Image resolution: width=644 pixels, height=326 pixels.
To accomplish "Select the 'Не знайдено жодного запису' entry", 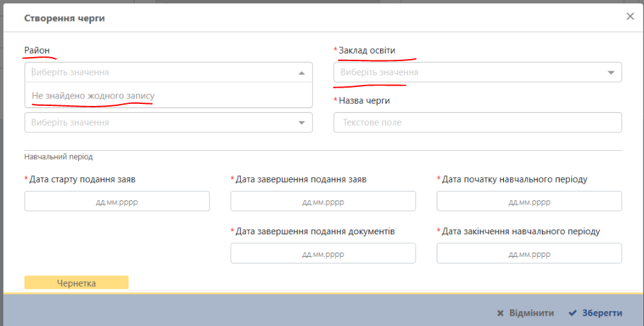I will coord(93,96).
